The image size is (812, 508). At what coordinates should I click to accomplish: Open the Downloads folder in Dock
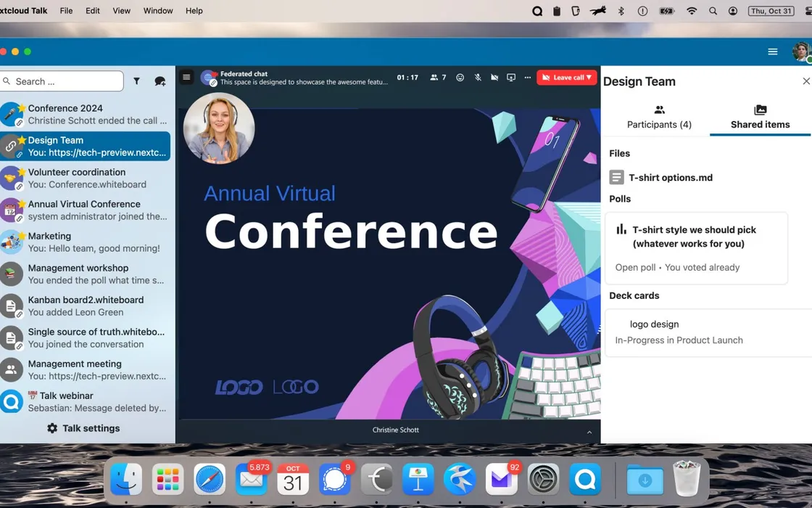(645, 480)
